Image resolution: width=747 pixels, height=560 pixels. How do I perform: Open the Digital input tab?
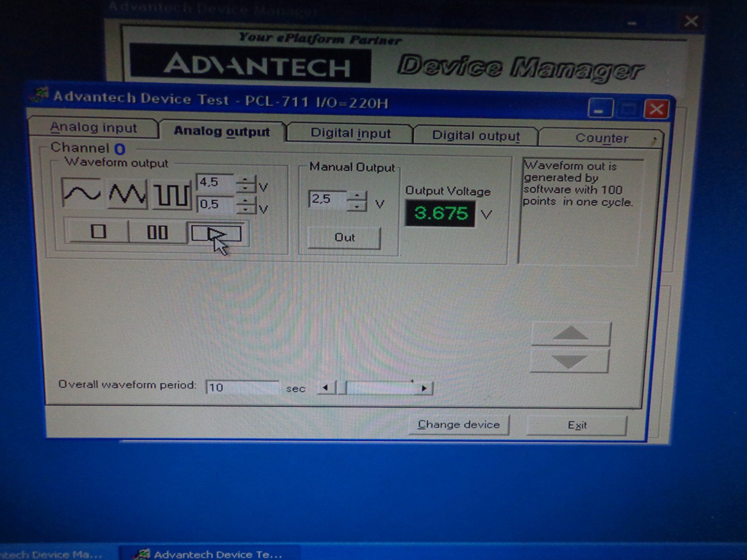[351, 133]
